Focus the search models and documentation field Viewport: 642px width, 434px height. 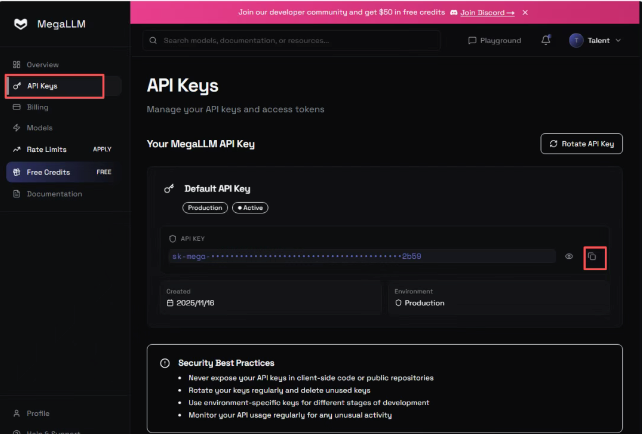(x=292, y=41)
